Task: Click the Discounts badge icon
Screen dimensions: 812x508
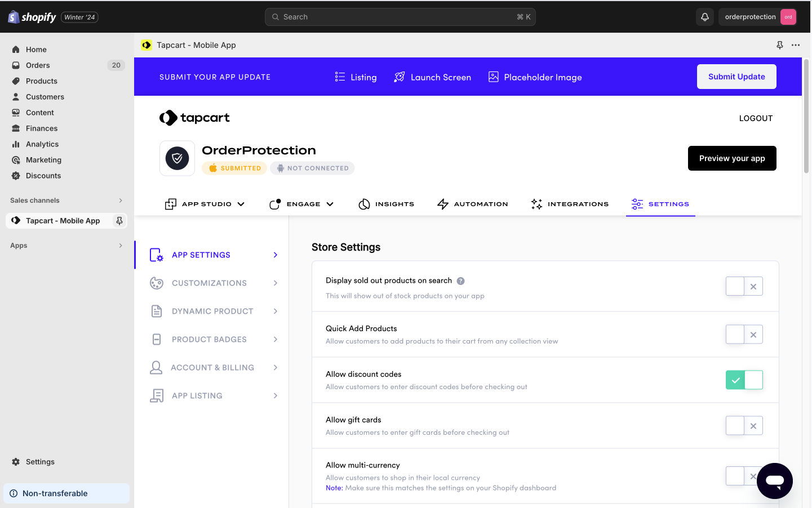Action: [16, 176]
